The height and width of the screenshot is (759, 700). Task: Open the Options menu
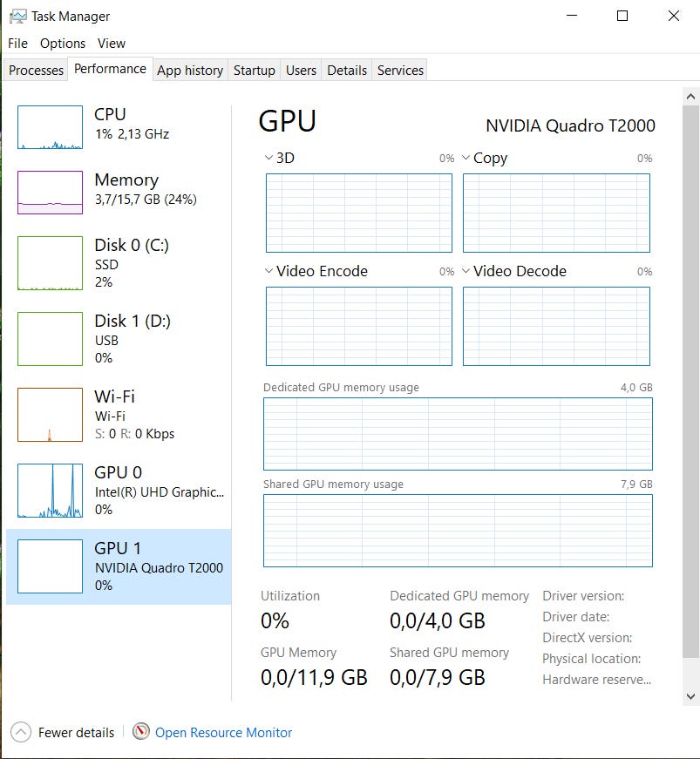[63, 44]
